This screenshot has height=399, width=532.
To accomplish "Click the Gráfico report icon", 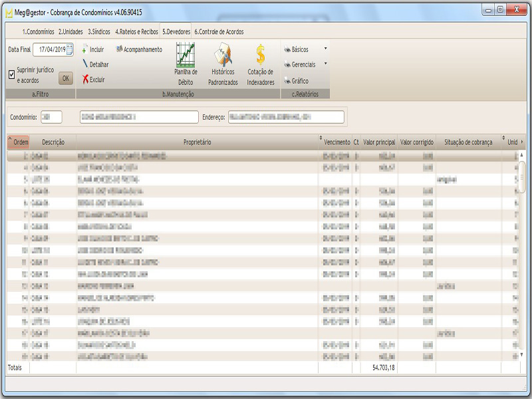I will (287, 80).
